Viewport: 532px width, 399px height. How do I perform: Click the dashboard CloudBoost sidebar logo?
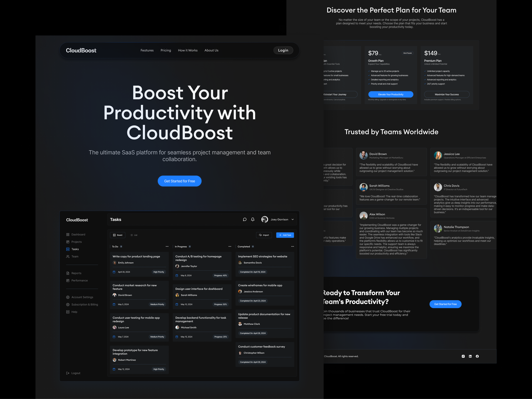pyautogui.click(x=77, y=220)
